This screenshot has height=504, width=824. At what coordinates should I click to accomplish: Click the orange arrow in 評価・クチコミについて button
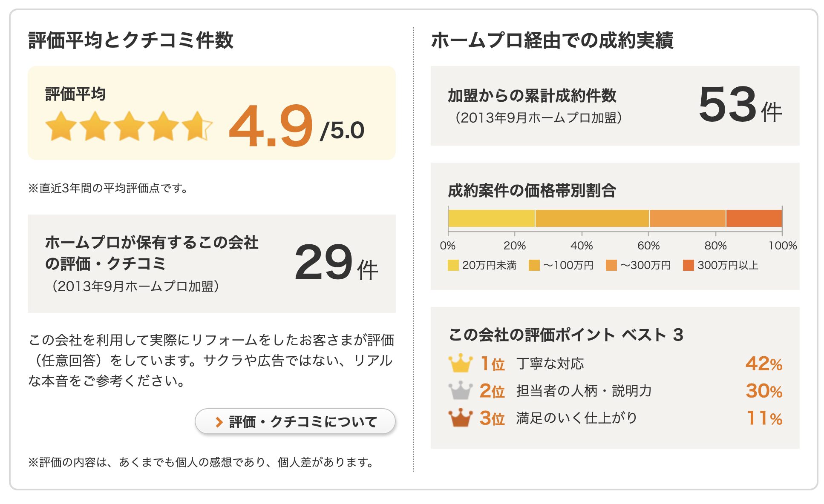coord(219,422)
